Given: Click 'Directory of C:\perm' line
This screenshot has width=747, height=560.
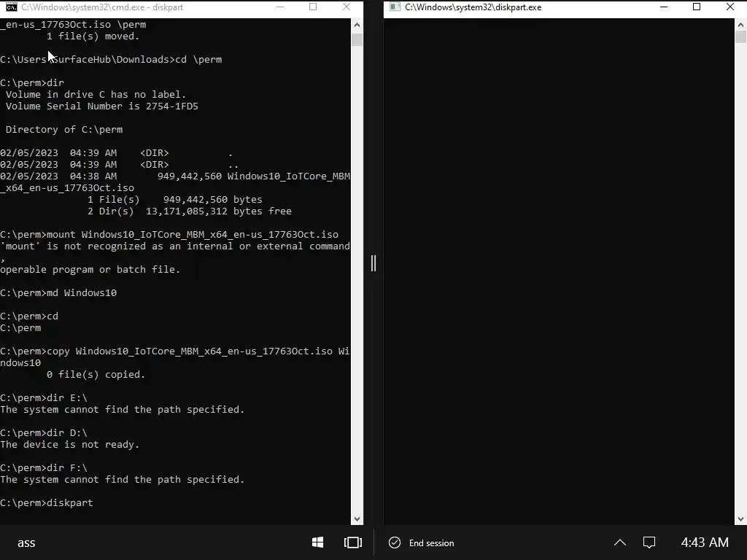Looking at the screenshot, I should [x=64, y=130].
